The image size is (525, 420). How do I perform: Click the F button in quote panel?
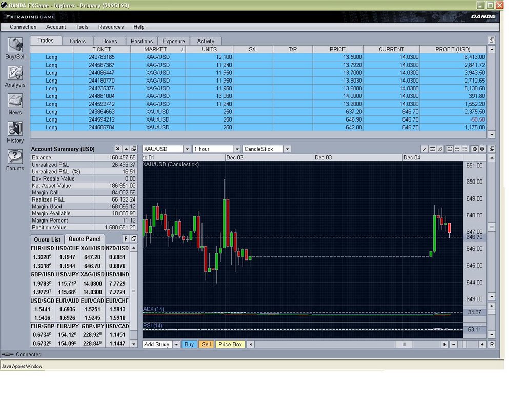[126, 239]
